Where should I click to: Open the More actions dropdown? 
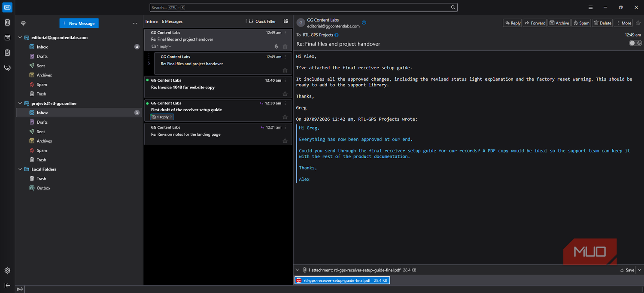[623, 23]
